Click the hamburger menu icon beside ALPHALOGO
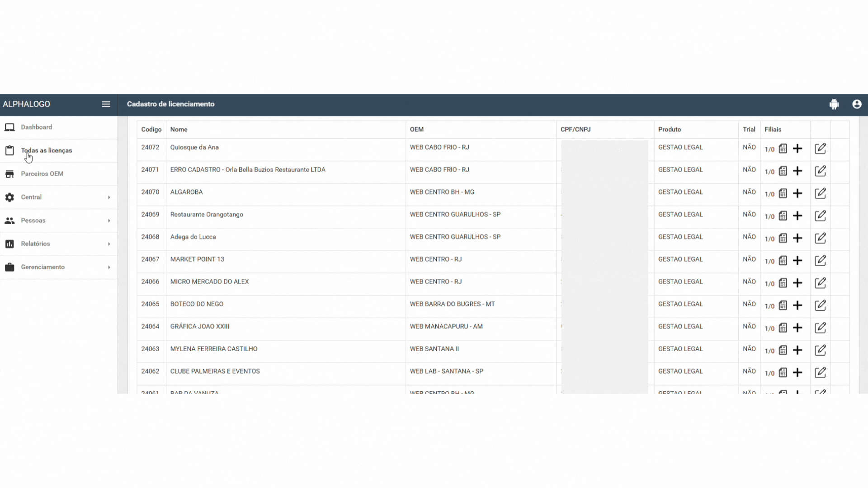 coord(106,104)
